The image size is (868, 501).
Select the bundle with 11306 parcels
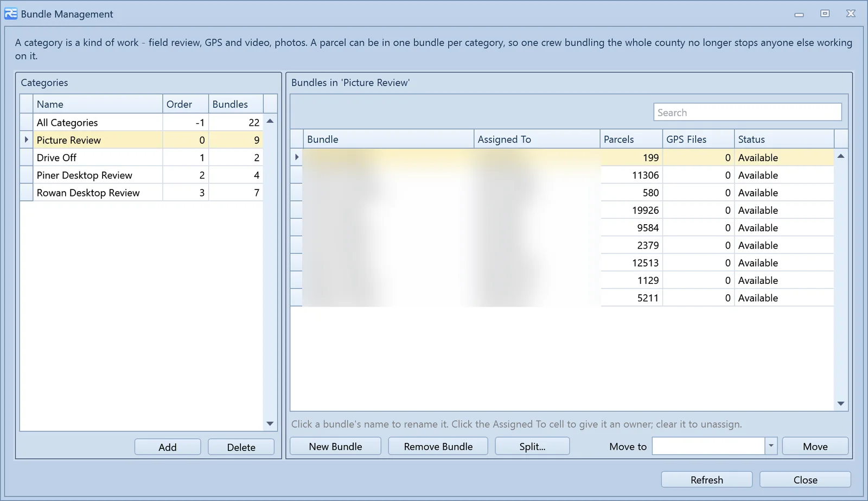[562, 175]
